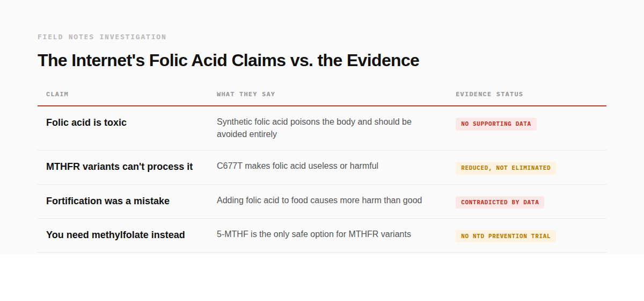Screen dimensions: 644x301
Task: Click the 'FIELD NOTES INVESTIGATION' kicker label
Action: (102, 37)
